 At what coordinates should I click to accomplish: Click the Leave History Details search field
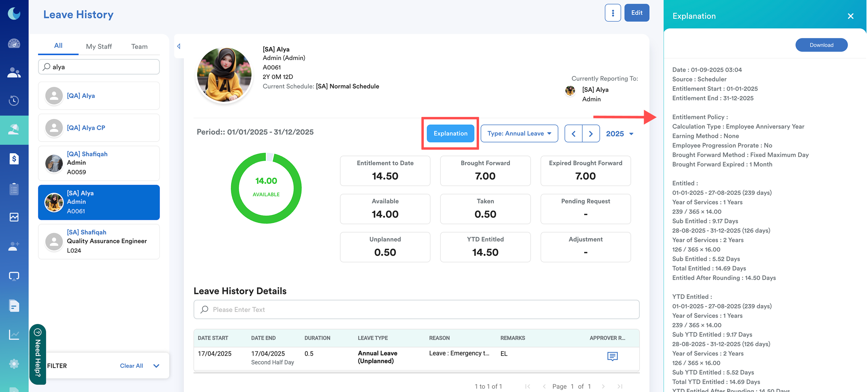coord(416,309)
